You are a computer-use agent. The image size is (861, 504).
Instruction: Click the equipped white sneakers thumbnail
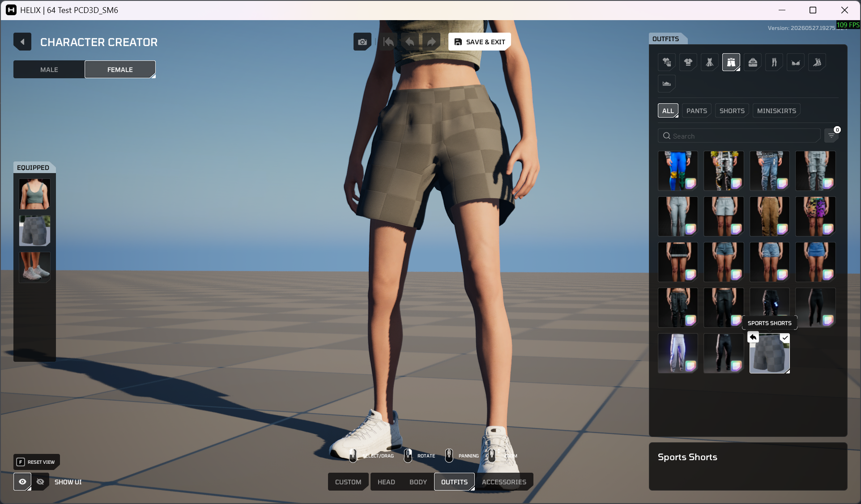35,267
